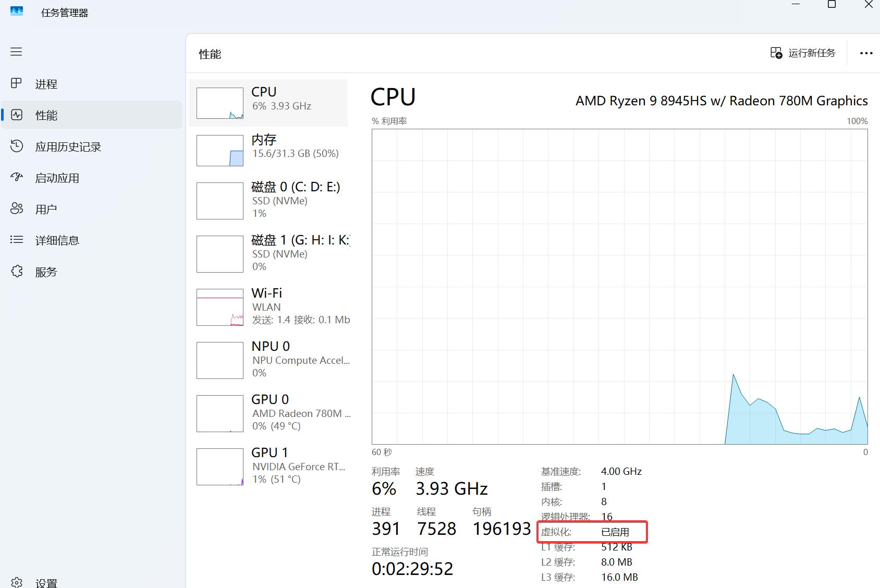
Task: Click the 196193 句柄 count value
Action: [502, 529]
